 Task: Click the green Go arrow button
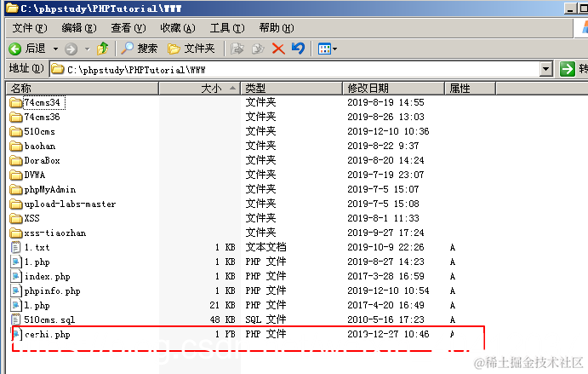567,70
